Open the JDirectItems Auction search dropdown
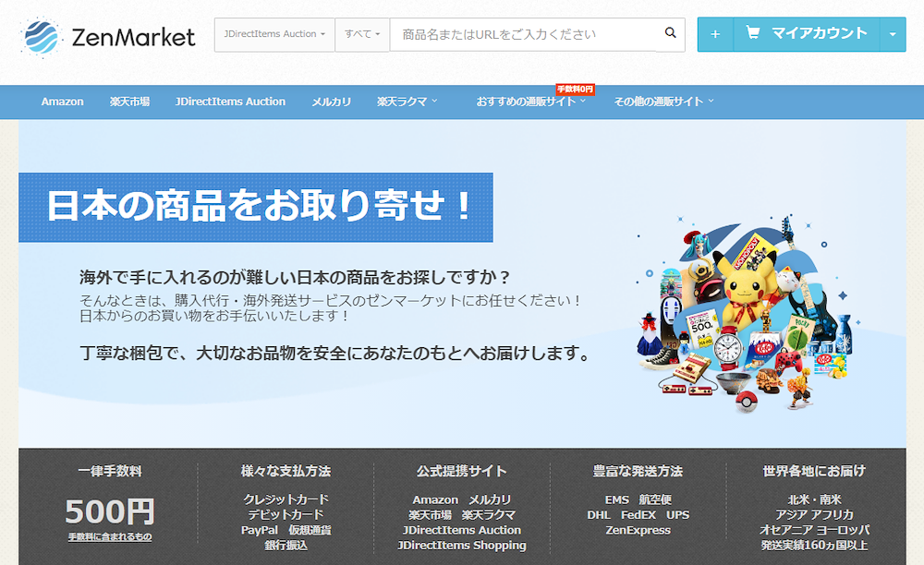This screenshot has height=565, width=924. (x=274, y=34)
